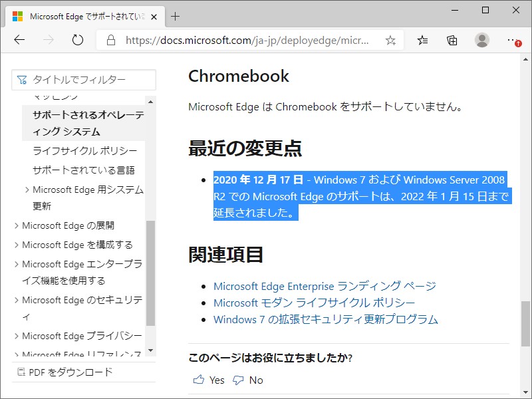Image resolution: width=532 pixels, height=399 pixels.
Task: Click the filter funnel icon
Action: coord(22,80)
